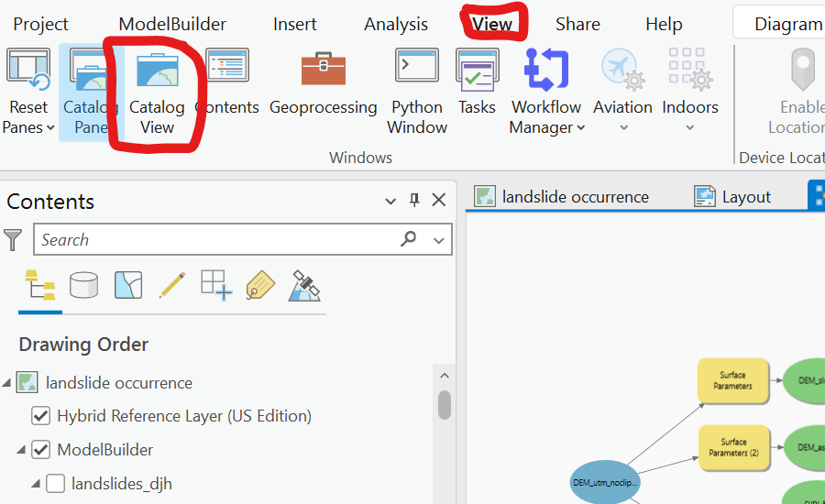Image resolution: width=825 pixels, height=504 pixels.
Task: Toggle auto-hide pin on Contents pane
Action: tap(414, 200)
